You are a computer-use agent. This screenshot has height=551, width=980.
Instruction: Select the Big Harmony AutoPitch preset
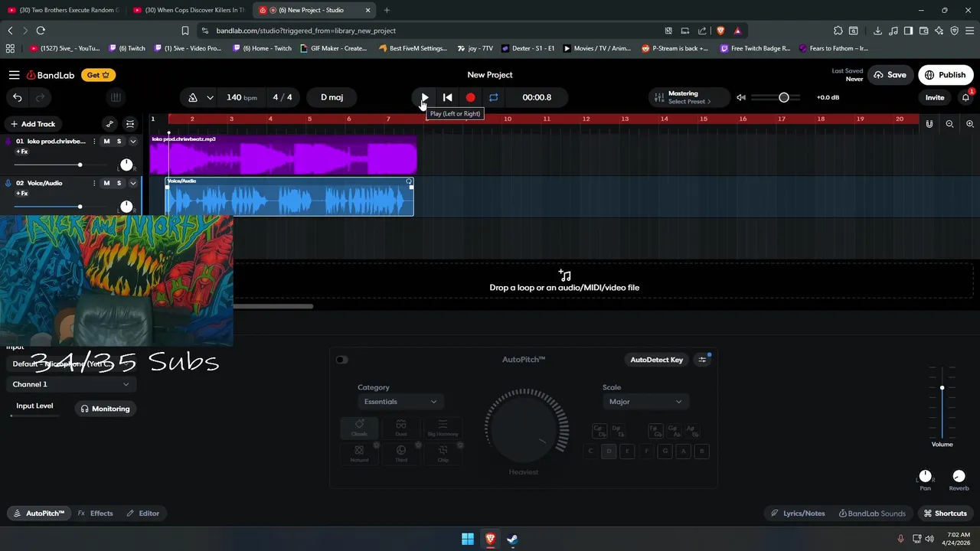(x=443, y=428)
